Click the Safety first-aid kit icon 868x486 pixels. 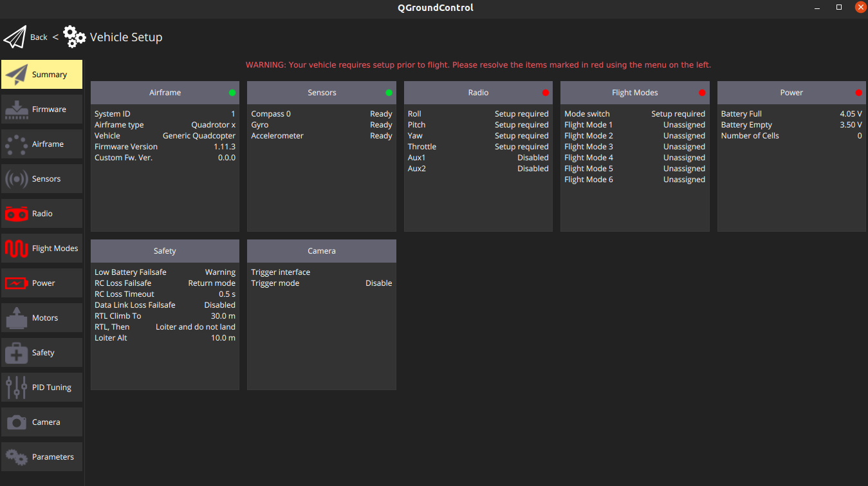coord(16,353)
